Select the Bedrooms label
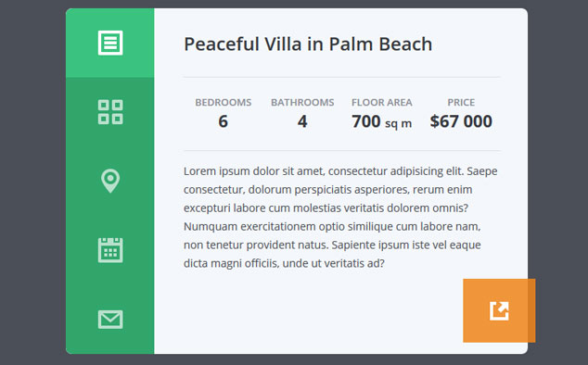This screenshot has height=365, width=588. point(224,102)
